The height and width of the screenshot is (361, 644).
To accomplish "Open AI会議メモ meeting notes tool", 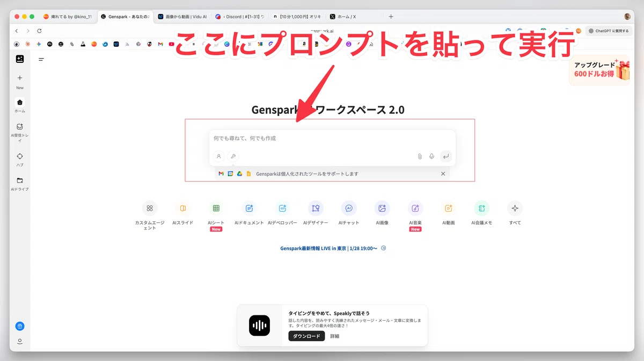I will pyautogui.click(x=481, y=208).
